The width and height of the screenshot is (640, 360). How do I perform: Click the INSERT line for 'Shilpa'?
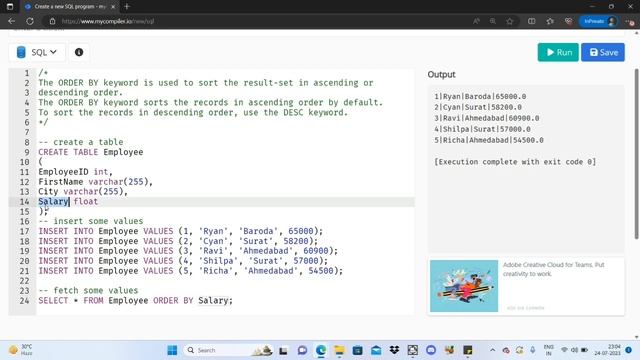pyautogui.click(x=183, y=260)
